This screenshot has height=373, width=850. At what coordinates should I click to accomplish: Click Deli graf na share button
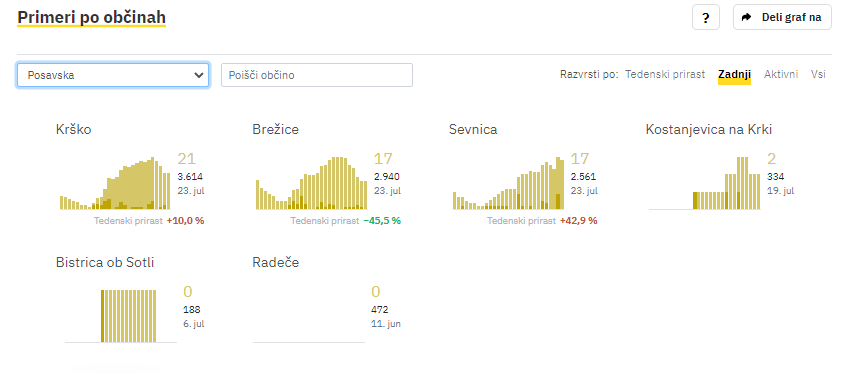point(782,17)
